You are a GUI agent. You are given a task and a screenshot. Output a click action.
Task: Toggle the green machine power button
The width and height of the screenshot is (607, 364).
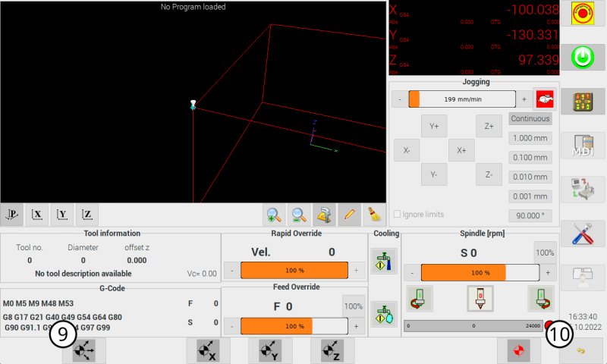pos(583,58)
